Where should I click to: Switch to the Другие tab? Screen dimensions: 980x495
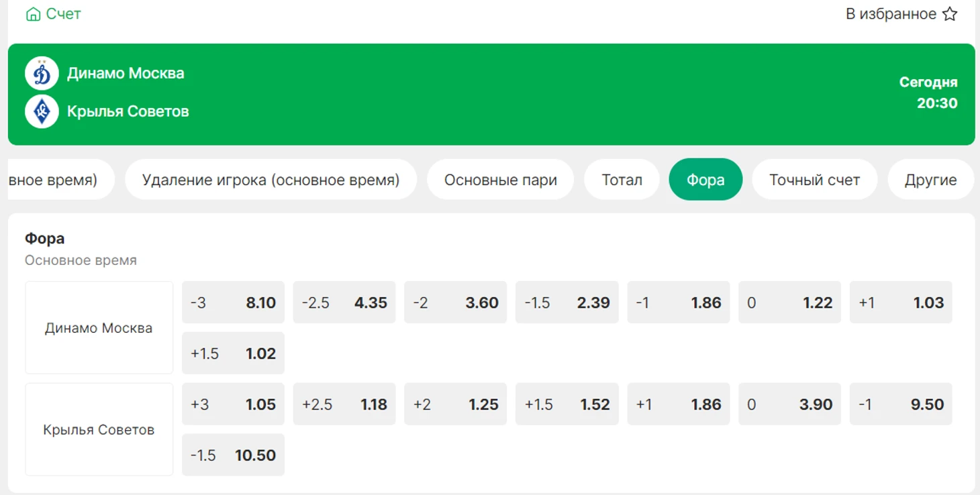(x=930, y=180)
